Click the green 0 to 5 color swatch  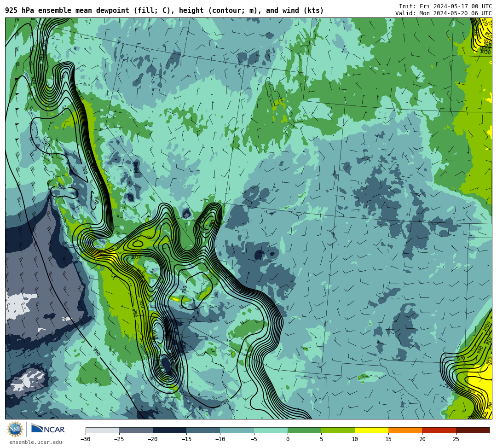click(x=304, y=430)
